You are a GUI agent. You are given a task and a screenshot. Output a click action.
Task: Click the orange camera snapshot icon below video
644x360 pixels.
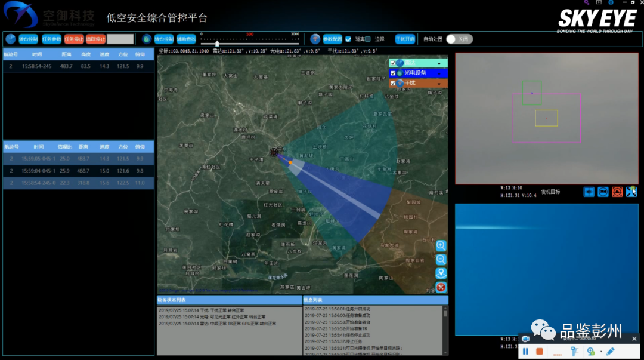tap(617, 192)
